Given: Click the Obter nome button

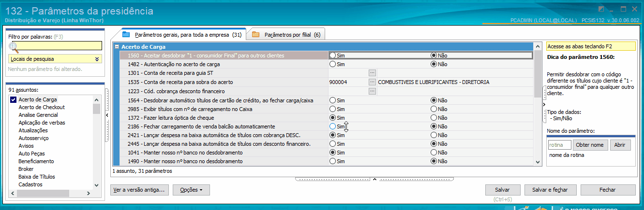Looking at the screenshot, I should click(590, 145).
